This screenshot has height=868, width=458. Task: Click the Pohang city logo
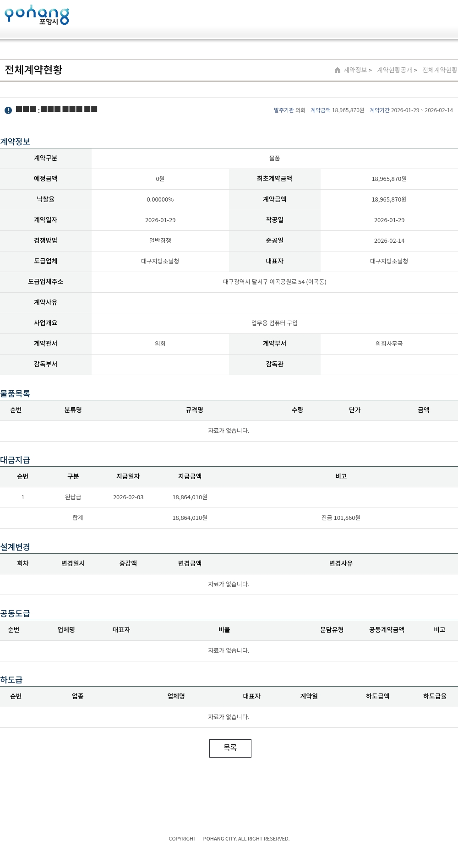click(x=37, y=15)
